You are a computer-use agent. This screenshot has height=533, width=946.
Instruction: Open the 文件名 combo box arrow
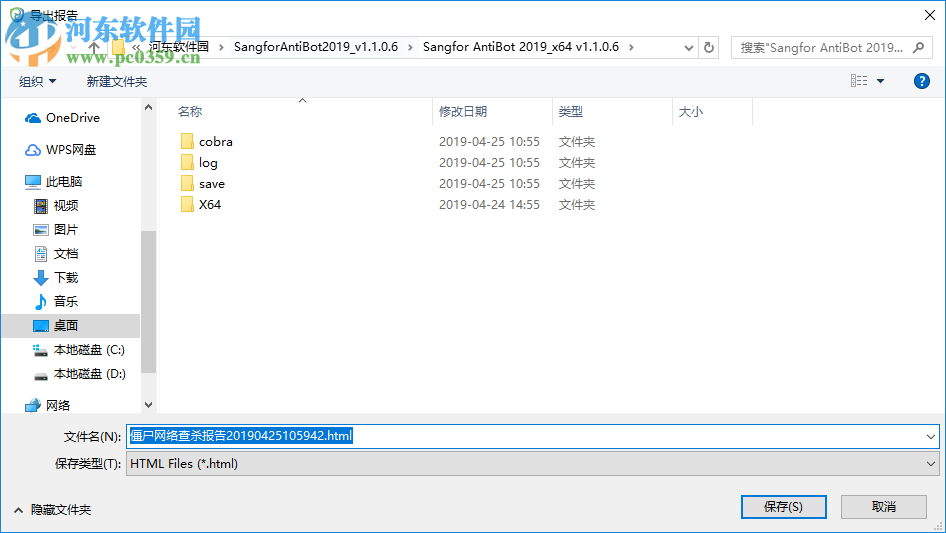[x=930, y=436]
